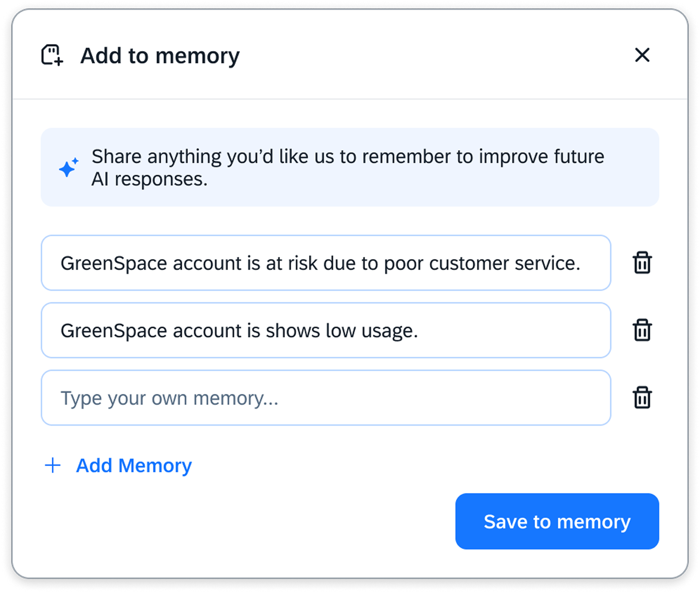Remove the empty memory field via trash
The image size is (700, 593).
coord(642,397)
